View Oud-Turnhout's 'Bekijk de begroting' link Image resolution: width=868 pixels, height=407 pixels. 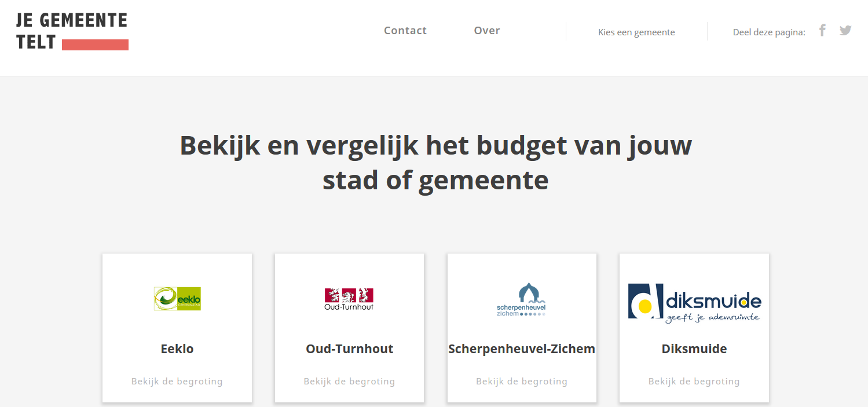[349, 382]
